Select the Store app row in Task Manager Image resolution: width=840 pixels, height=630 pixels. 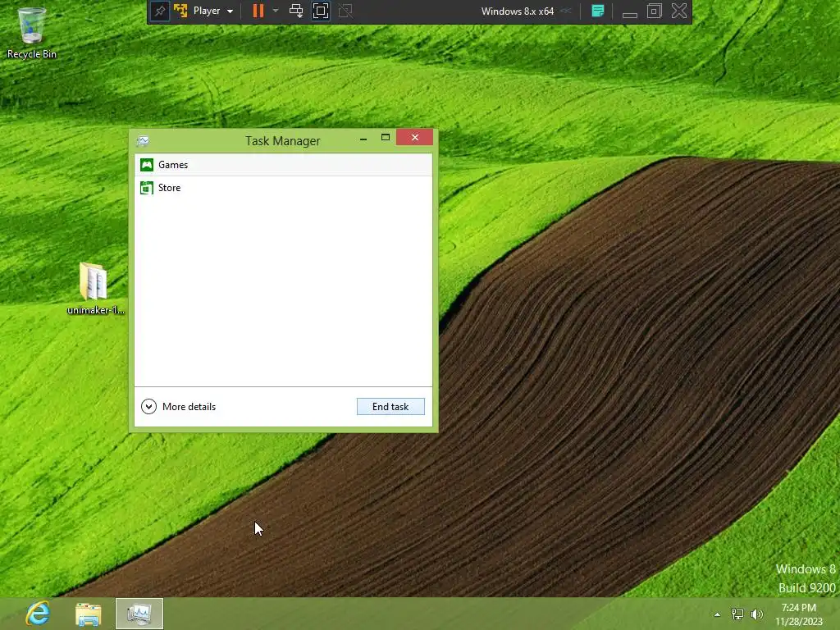pos(283,188)
